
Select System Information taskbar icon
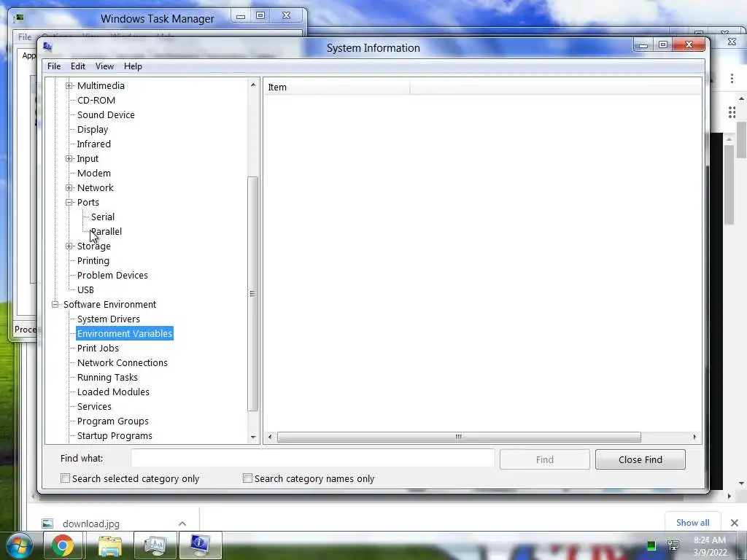point(201,545)
